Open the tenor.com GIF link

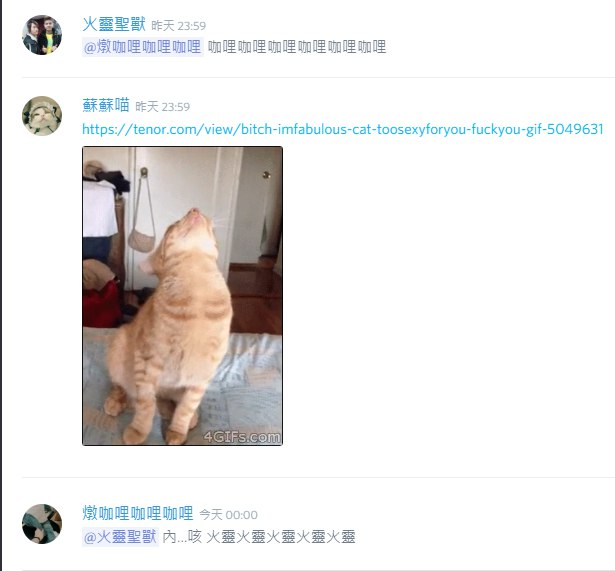[342, 129]
